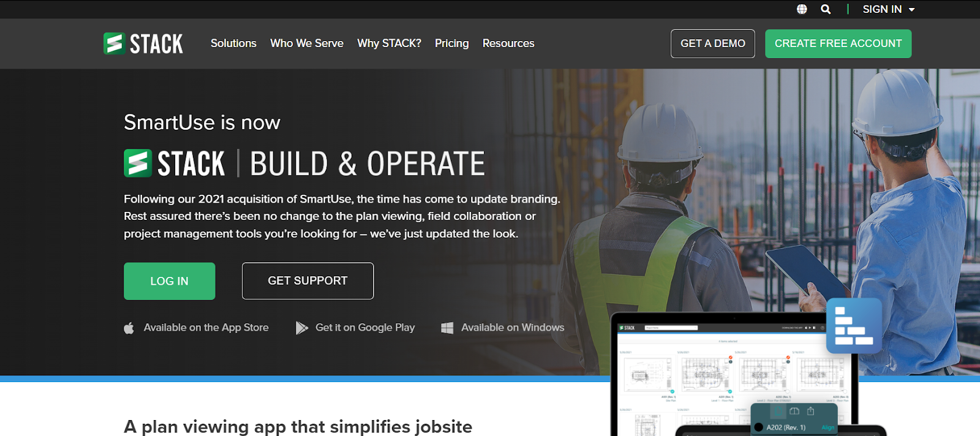The height and width of the screenshot is (436, 980).
Task: Click the GET A DEMO button
Action: 713,43
